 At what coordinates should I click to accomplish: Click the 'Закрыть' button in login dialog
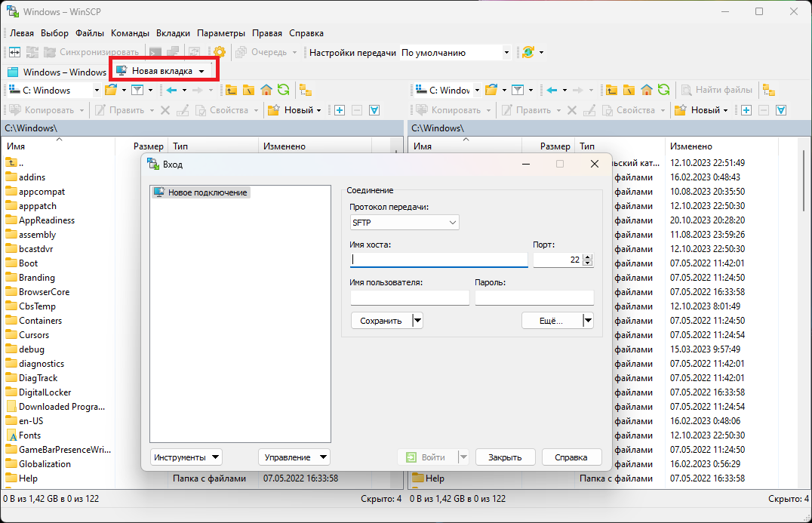click(x=505, y=457)
